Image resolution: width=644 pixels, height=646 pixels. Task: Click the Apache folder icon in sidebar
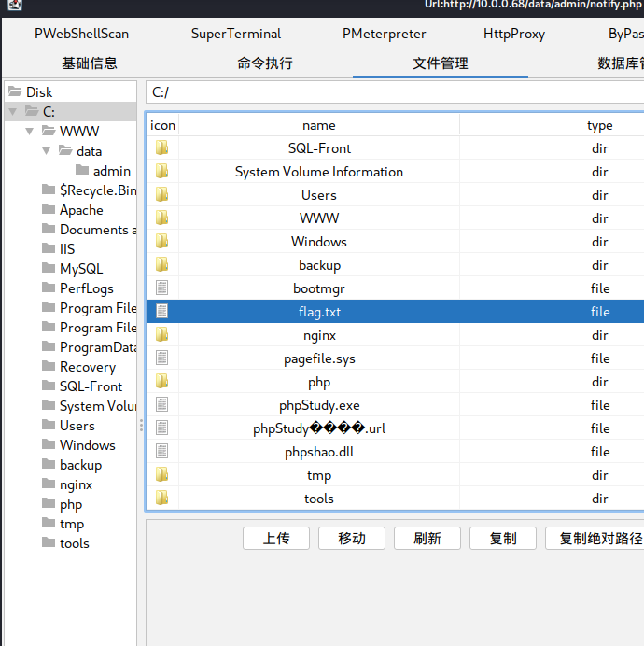(49, 210)
